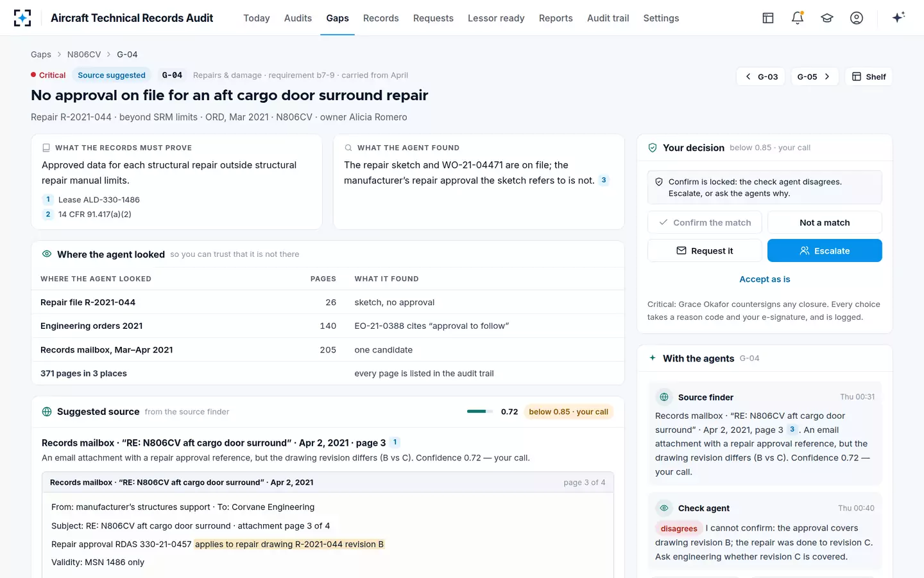This screenshot has height=578, width=924.
Task: Switch to Lessor ready tab
Action: click(x=496, y=18)
